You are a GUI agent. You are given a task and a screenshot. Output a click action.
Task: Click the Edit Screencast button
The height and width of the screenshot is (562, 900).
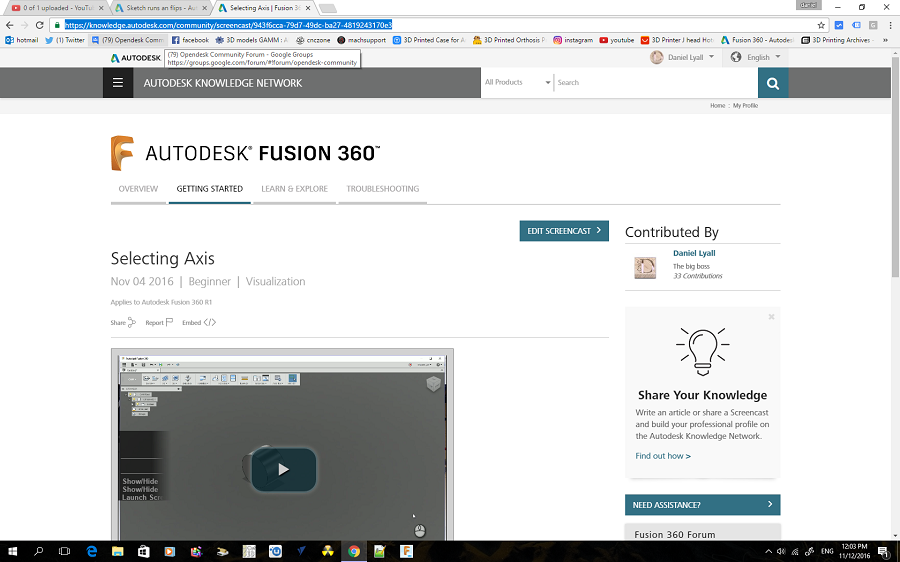point(564,231)
